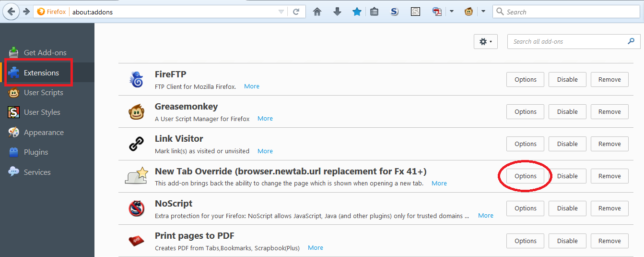
Task: Open the Downloads arrow icon
Action: point(337,12)
